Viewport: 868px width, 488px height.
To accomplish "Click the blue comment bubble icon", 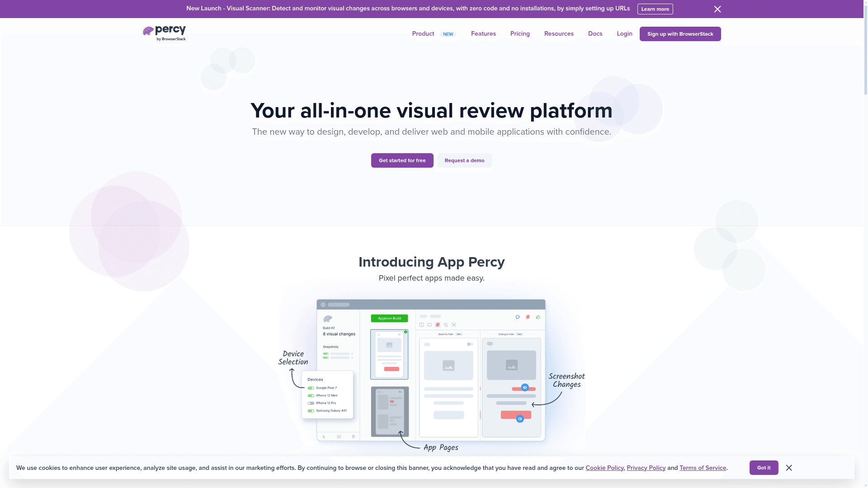I will [x=518, y=317].
